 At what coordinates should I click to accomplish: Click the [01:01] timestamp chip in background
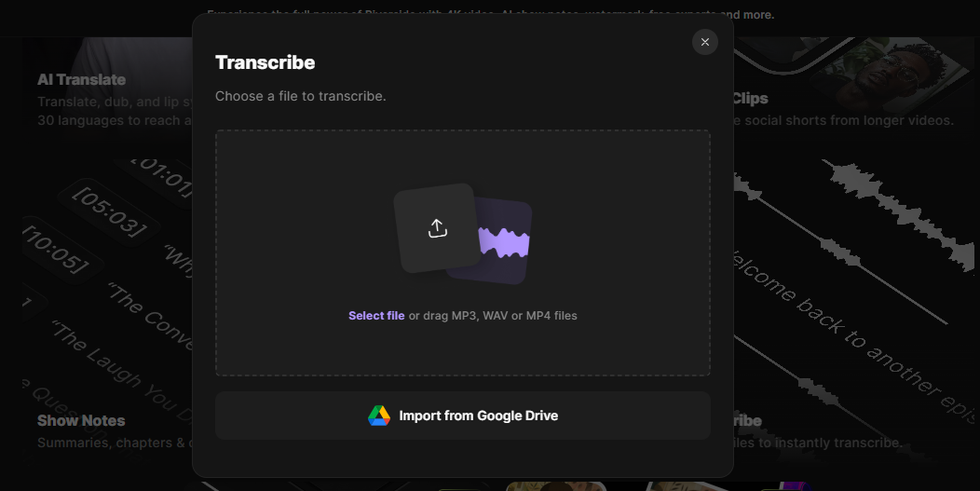(163, 175)
